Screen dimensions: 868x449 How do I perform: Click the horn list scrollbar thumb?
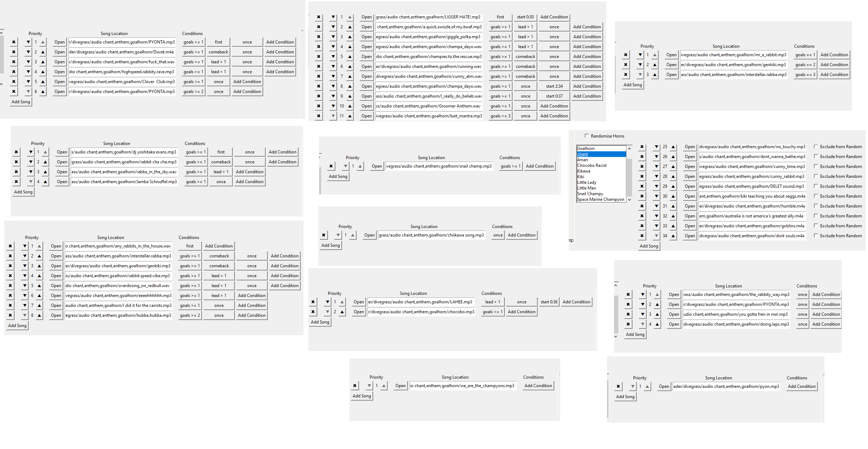(x=629, y=177)
